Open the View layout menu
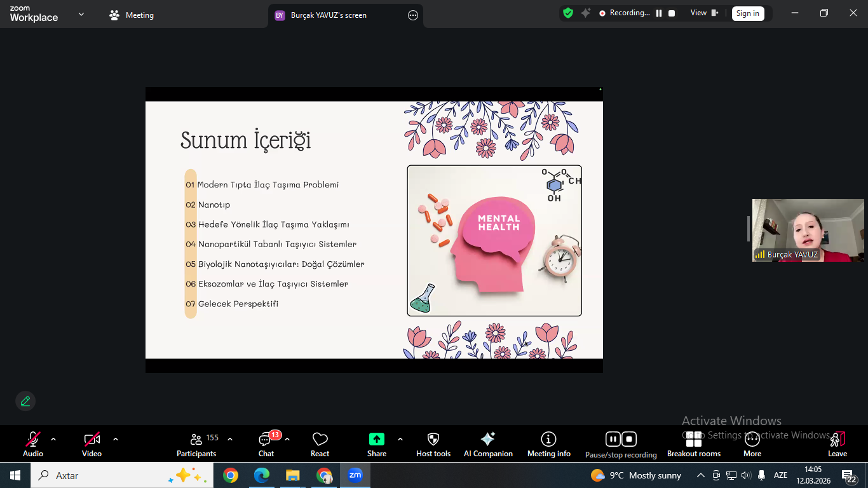 point(704,13)
